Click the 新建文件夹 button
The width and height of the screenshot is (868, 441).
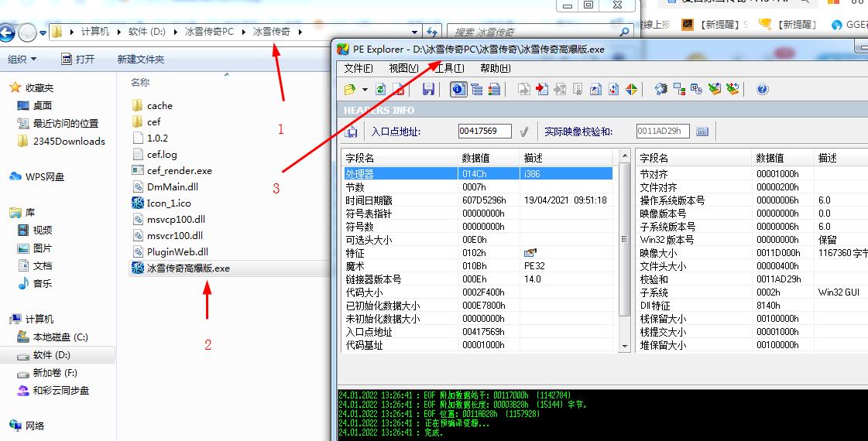[x=140, y=59]
